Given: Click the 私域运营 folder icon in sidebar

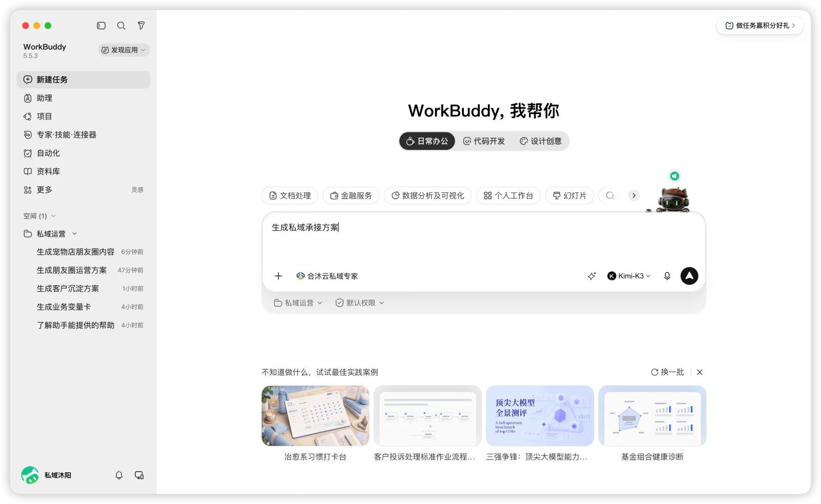Looking at the screenshot, I should click(x=28, y=234).
